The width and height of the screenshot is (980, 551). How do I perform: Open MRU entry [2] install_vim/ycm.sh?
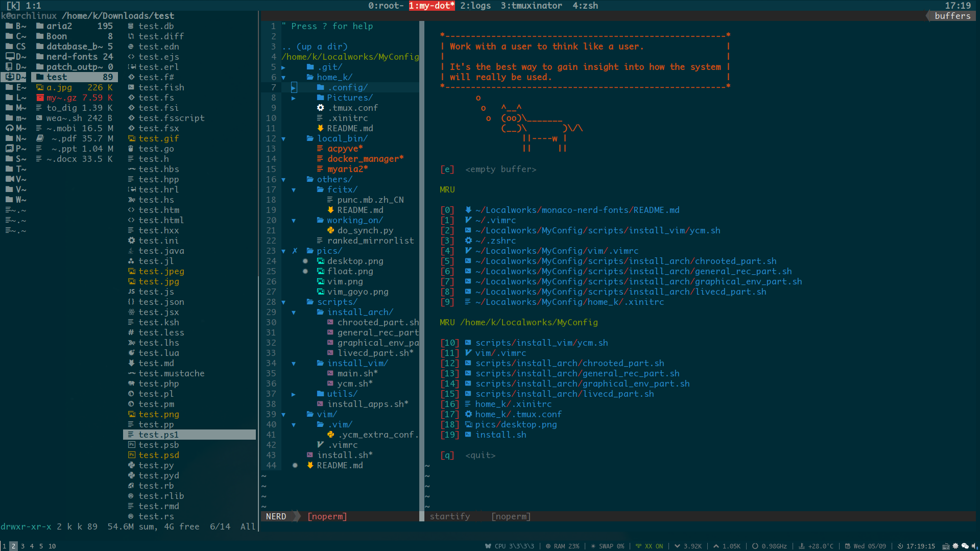point(580,230)
